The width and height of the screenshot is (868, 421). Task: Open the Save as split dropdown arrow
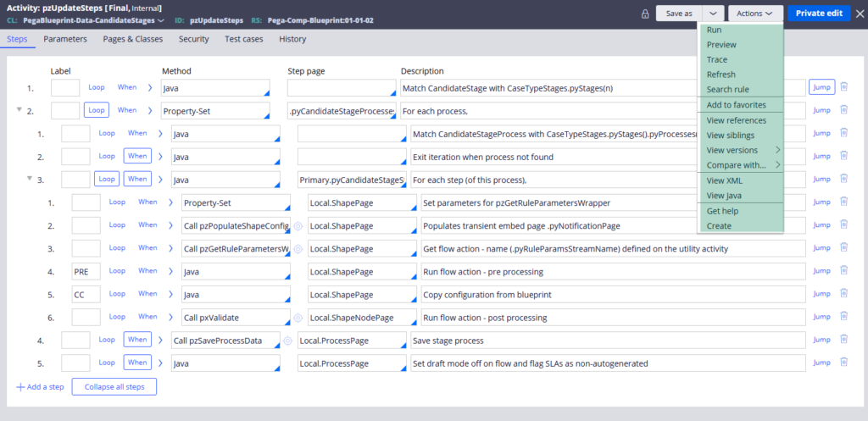(x=713, y=14)
